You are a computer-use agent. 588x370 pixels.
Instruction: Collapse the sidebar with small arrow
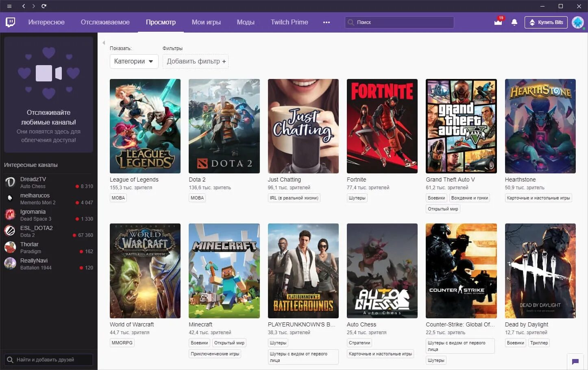pos(104,42)
